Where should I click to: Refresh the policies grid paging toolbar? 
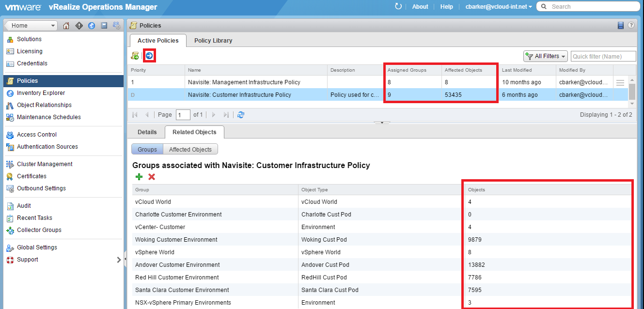click(x=241, y=115)
